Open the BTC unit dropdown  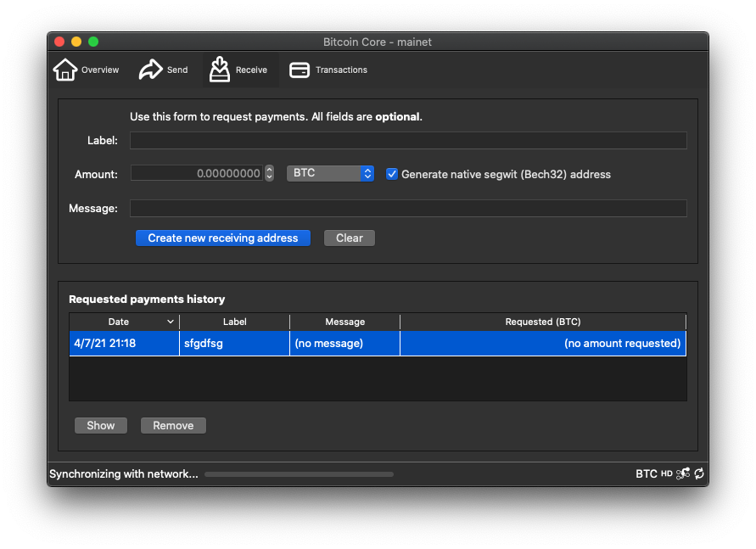pyautogui.click(x=330, y=173)
